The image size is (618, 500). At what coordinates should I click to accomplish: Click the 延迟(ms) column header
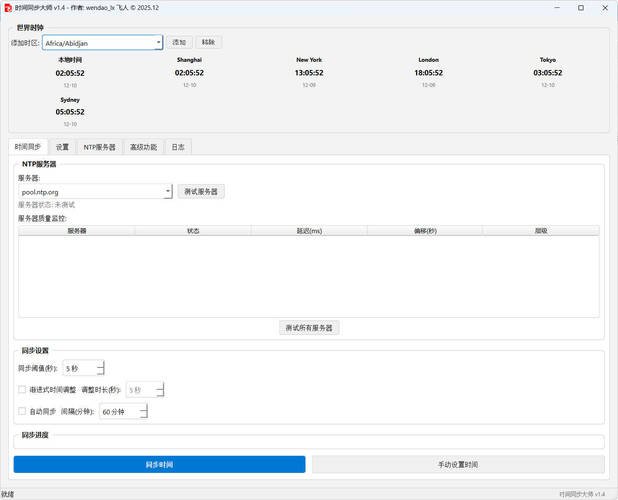point(309,231)
